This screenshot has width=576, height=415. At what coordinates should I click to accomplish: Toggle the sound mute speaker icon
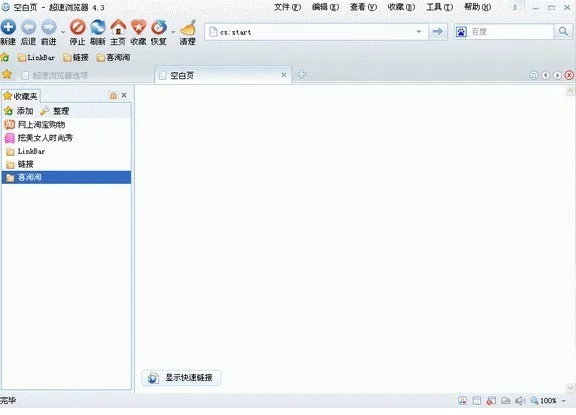pos(520,401)
